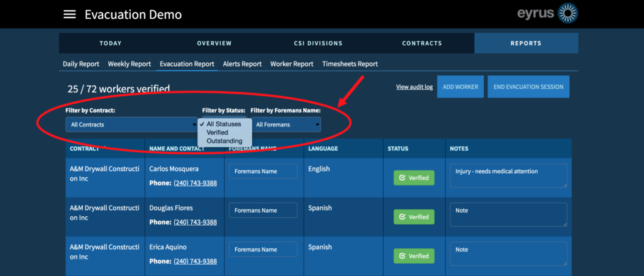Click the Note field for Erica Aquino

(x=508, y=253)
